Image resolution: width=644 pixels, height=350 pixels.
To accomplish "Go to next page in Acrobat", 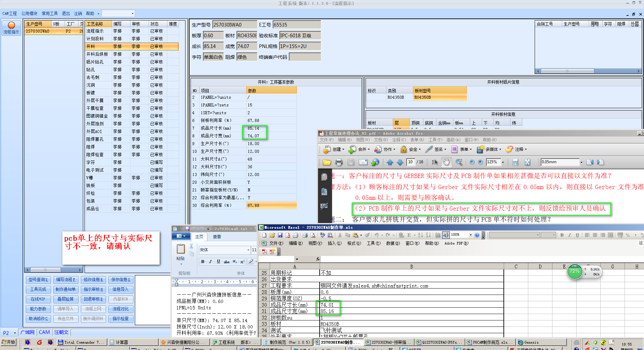I will [x=400, y=163].
